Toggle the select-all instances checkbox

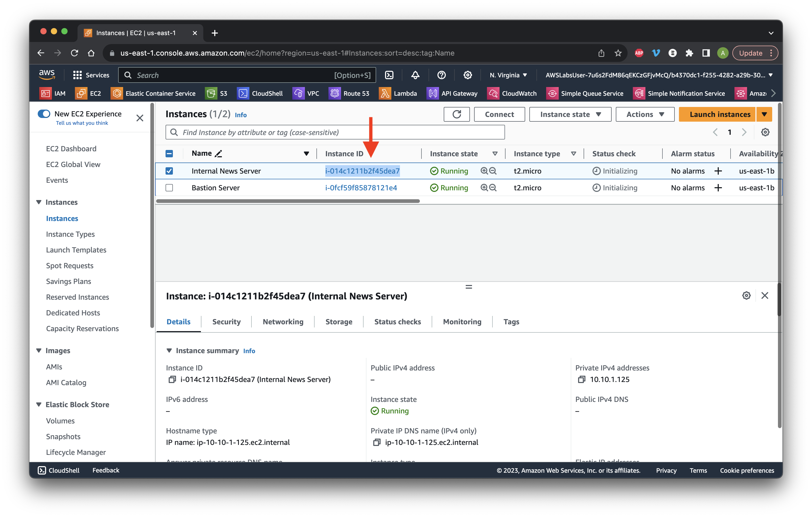(169, 154)
